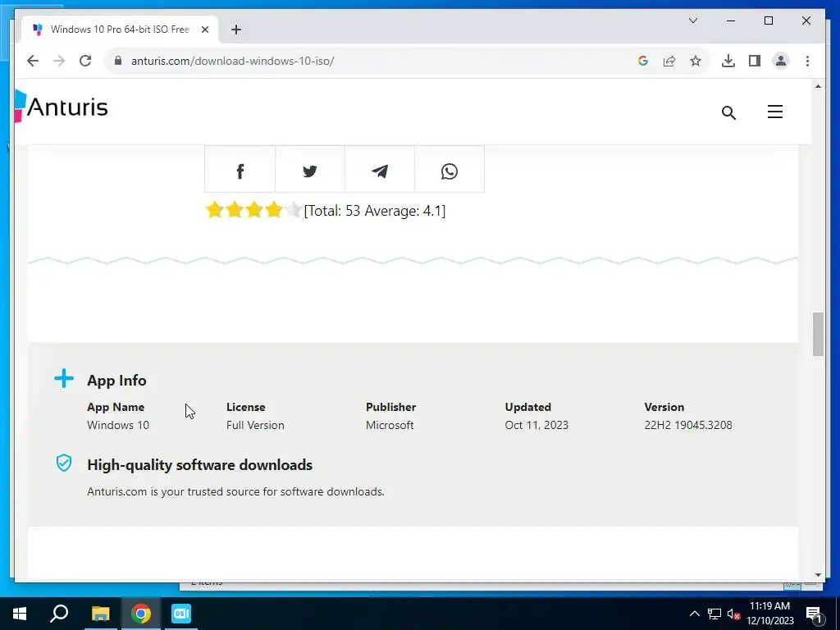Show hidden system tray icons
Viewport: 840px width, 630px height.
(694, 614)
